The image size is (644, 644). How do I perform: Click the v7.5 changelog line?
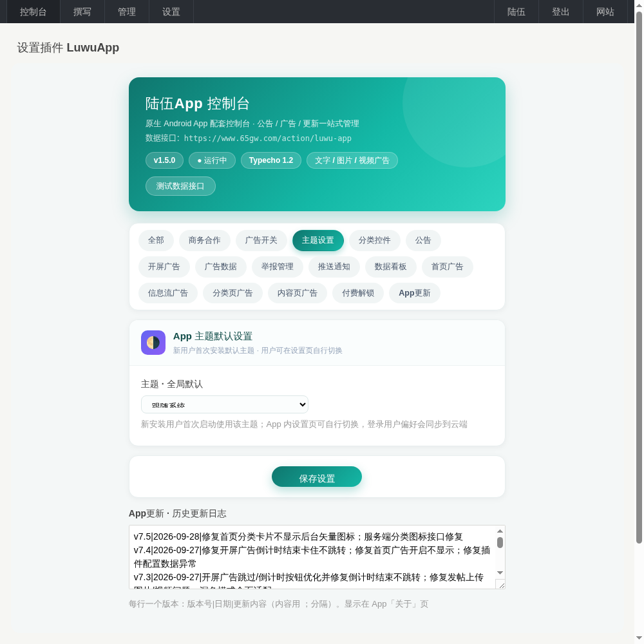298,537
